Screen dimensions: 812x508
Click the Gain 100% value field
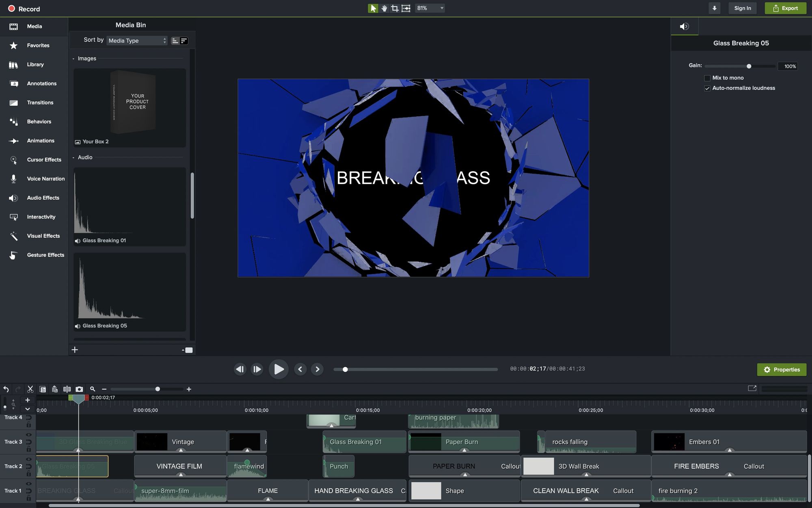click(788, 66)
